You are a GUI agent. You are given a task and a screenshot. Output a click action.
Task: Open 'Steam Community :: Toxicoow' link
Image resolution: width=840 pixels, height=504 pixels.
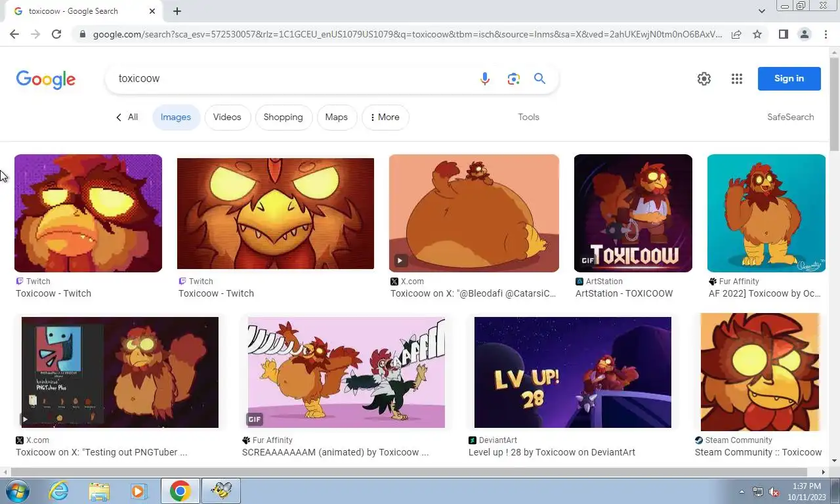point(758,452)
